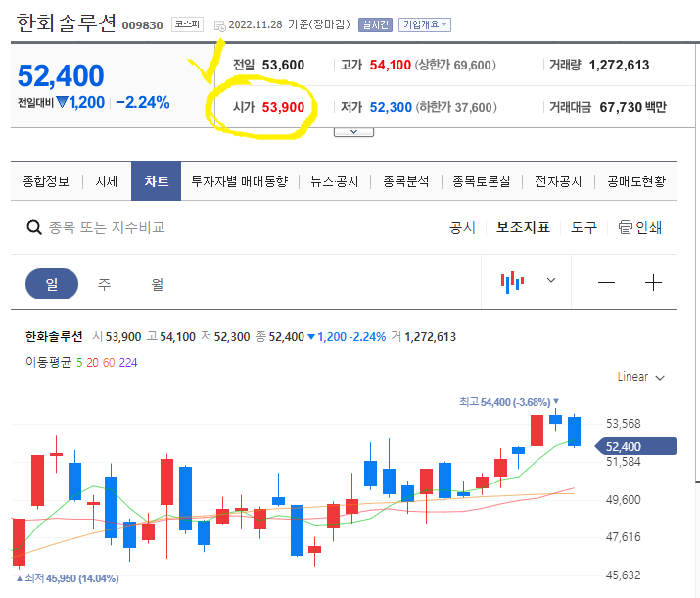The image size is (700, 598).
Task: Open the 종목분석 tab
Action: (x=405, y=182)
